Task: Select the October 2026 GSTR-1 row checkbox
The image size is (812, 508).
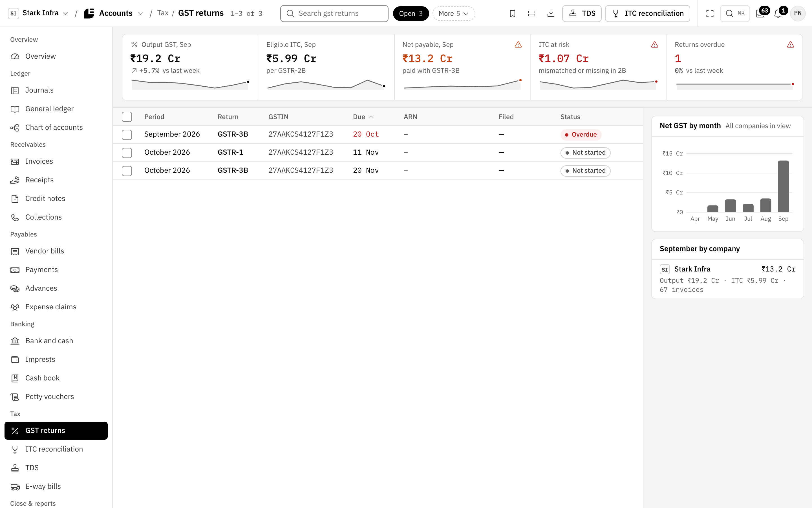Action: [x=127, y=153]
